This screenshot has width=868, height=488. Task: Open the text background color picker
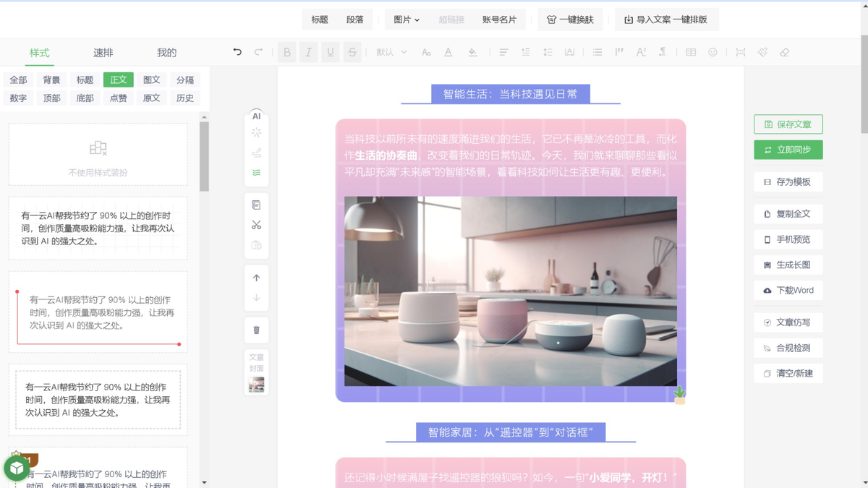click(472, 52)
